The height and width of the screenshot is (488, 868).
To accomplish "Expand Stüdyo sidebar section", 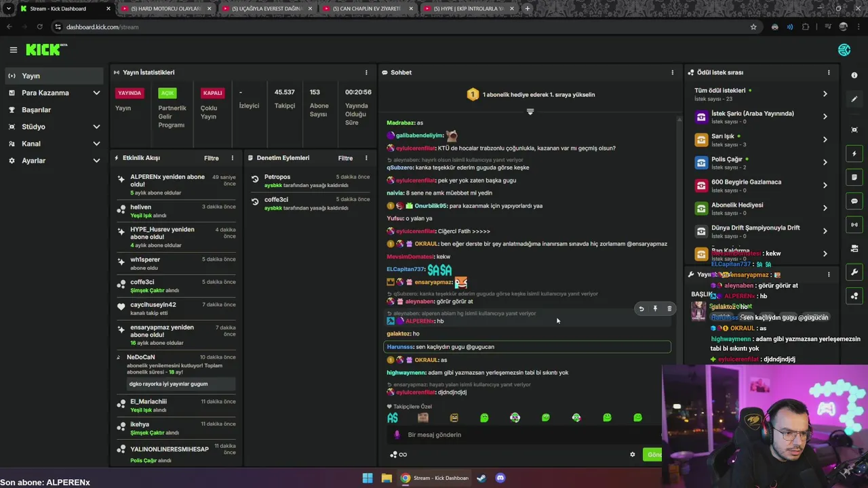I will point(96,127).
